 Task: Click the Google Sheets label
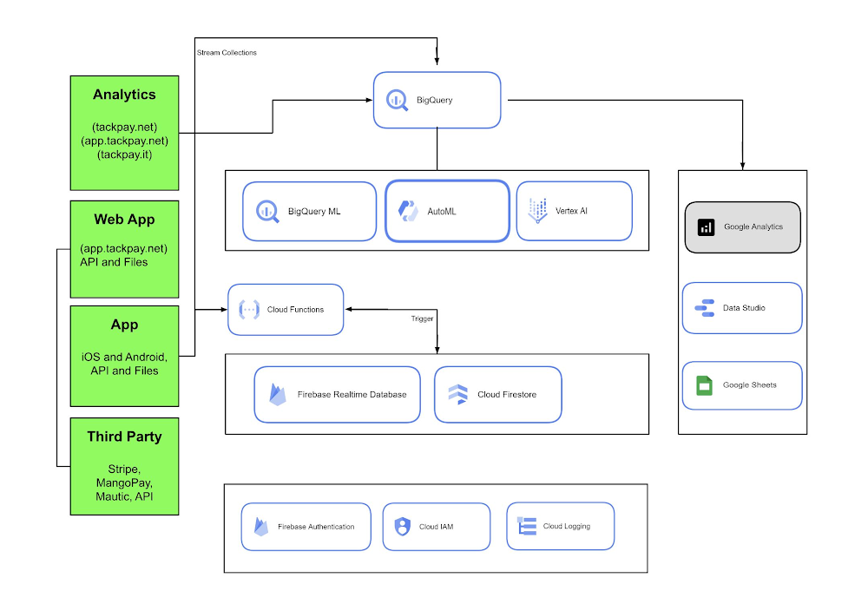(x=750, y=384)
